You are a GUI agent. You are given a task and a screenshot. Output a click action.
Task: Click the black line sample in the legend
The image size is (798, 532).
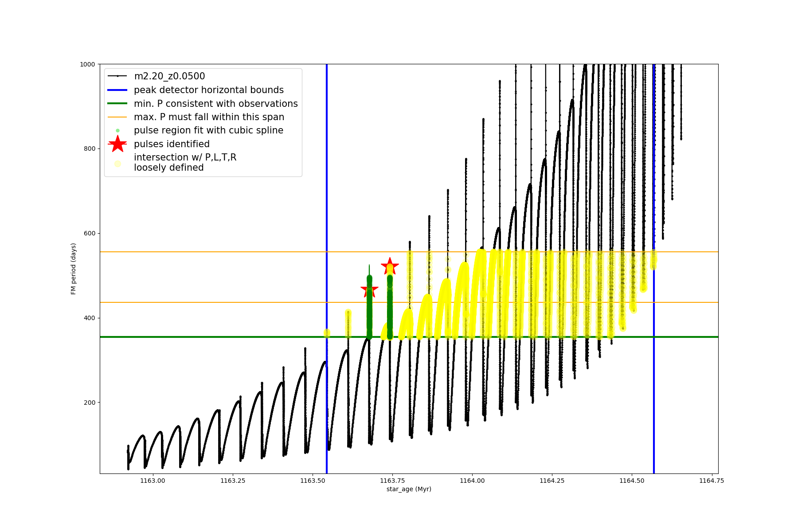tap(117, 76)
